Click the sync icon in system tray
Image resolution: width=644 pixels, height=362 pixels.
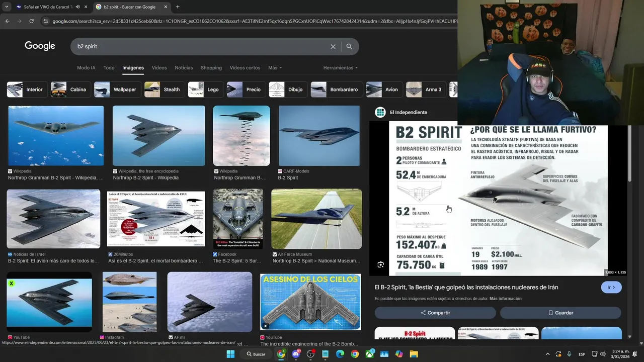pyautogui.click(x=558, y=354)
